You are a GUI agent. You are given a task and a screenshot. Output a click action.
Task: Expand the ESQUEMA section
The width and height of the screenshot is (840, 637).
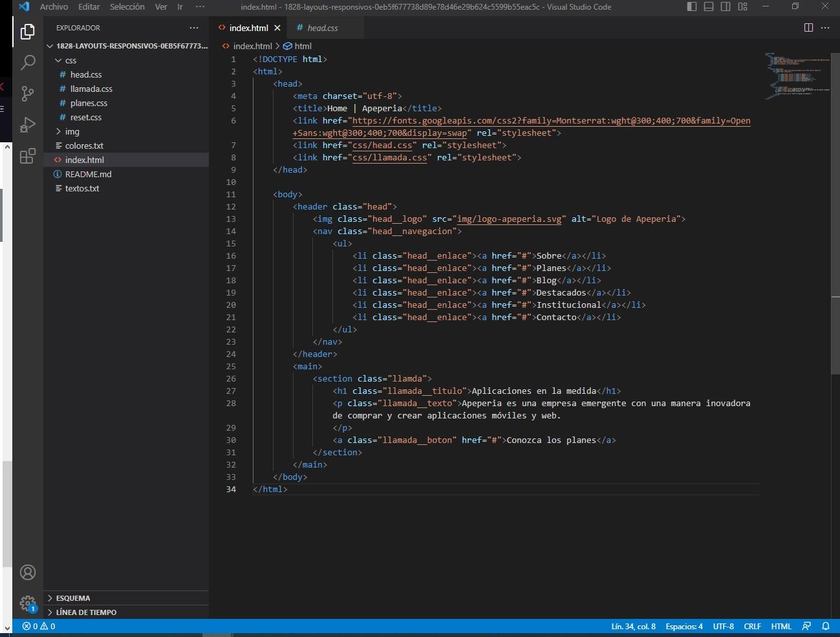pos(126,598)
